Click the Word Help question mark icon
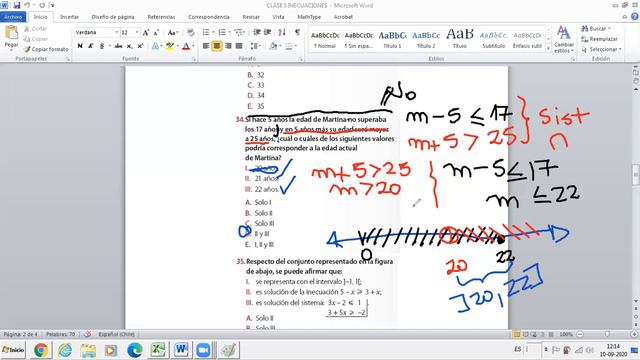This screenshot has height=360, width=640. (635, 17)
